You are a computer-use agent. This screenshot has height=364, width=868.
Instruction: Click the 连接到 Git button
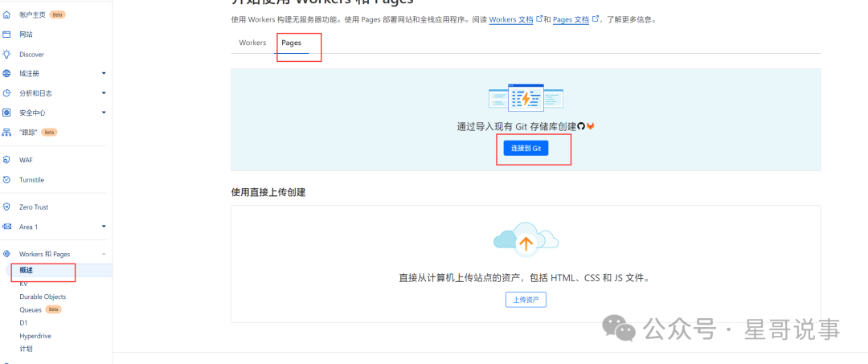[526, 149]
